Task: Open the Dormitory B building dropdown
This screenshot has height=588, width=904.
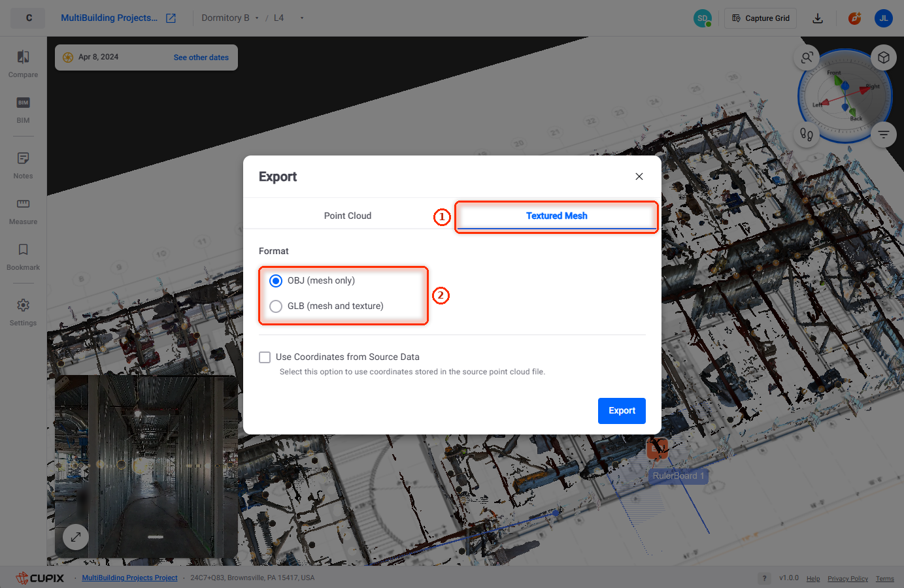Action: click(230, 18)
